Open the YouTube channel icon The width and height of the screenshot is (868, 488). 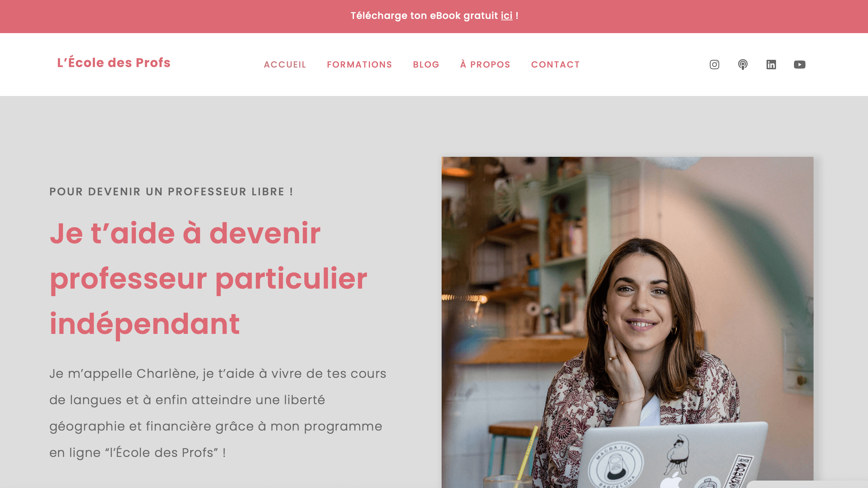coord(799,65)
